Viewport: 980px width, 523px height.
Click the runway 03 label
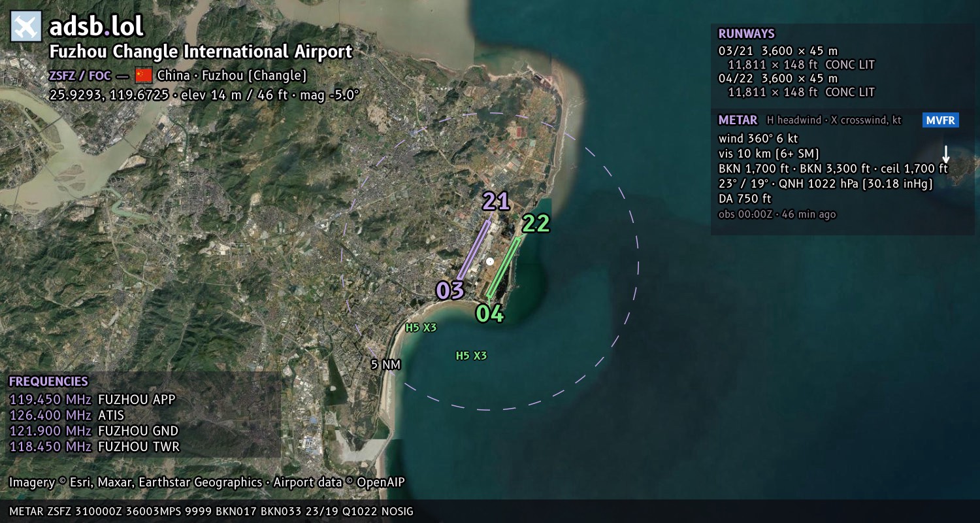pos(450,290)
